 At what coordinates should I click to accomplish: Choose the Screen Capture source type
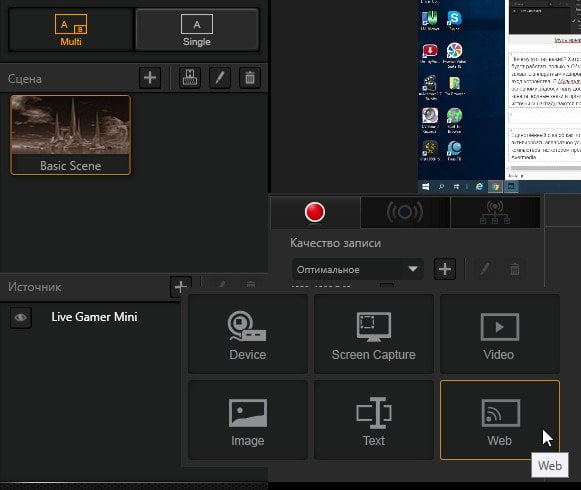click(374, 334)
